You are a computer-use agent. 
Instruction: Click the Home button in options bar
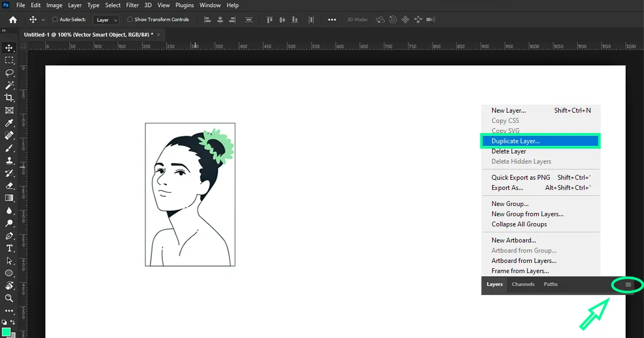[x=13, y=20]
